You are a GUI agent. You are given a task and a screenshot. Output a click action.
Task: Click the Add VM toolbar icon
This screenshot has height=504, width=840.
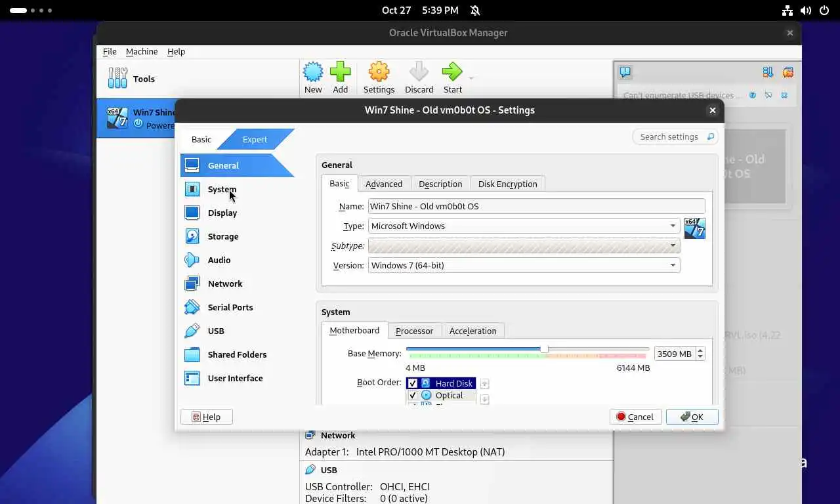coord(340,72)
